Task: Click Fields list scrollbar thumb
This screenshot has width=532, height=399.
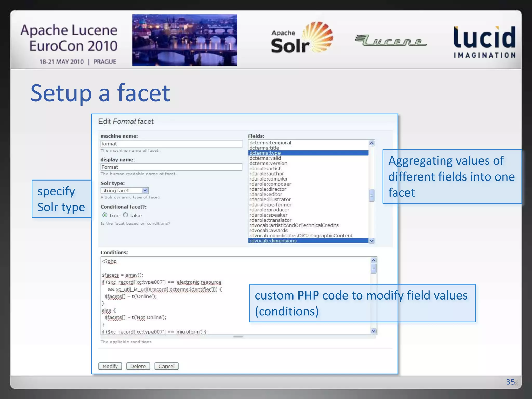Action: tap(372, 195)
